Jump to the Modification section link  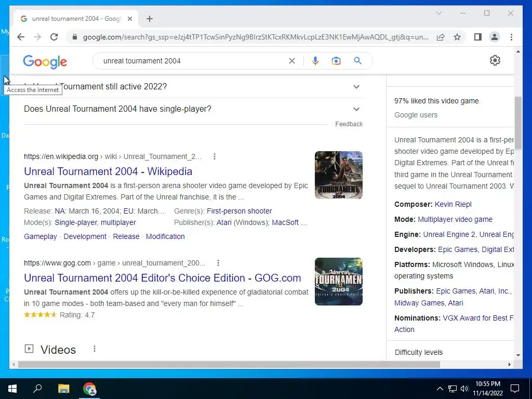point(165,236)
